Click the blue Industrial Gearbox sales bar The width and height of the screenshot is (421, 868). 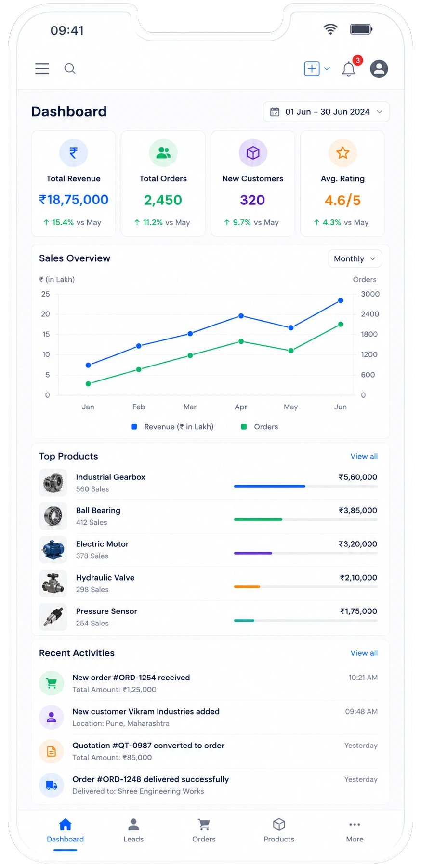270,486
